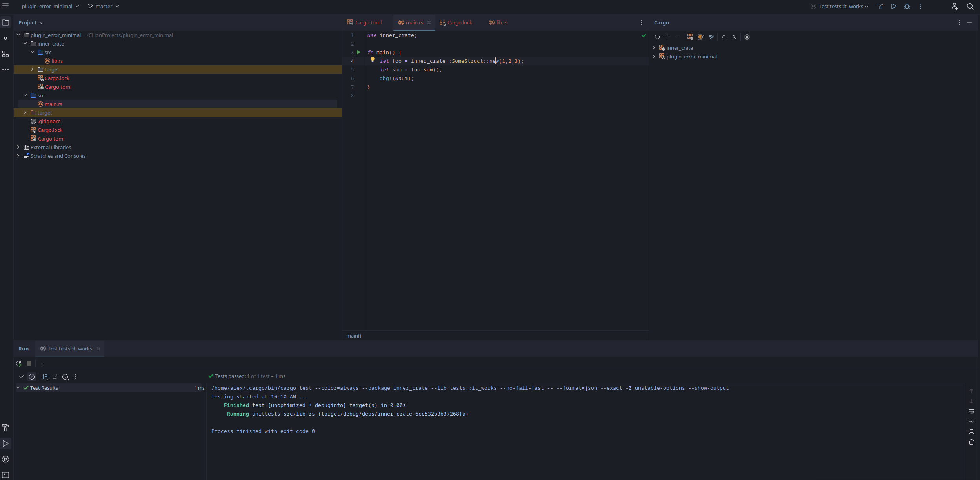Screen dimensions: 980x480
Task: Build the project with top hammer icon
Action: click(x=880, y=6)
